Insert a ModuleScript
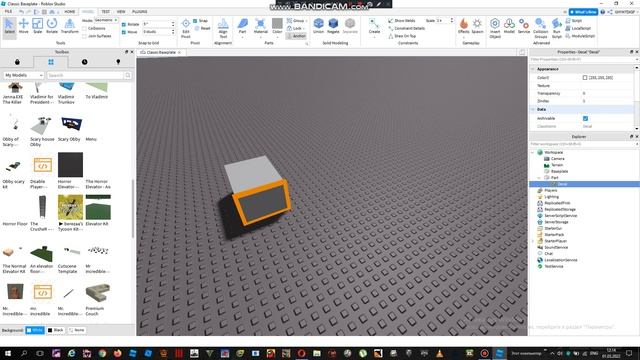The width and height of the screenshot is (640, 360). click(580, 36)
